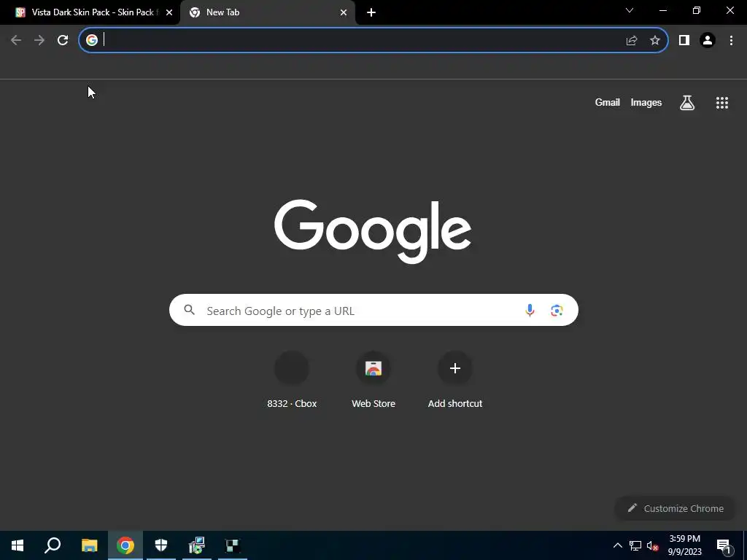Image resolution: width=747 pixels, height=560 pixels.
Task: Open File Explorer from the taskbar
Action: click(89, 545)
